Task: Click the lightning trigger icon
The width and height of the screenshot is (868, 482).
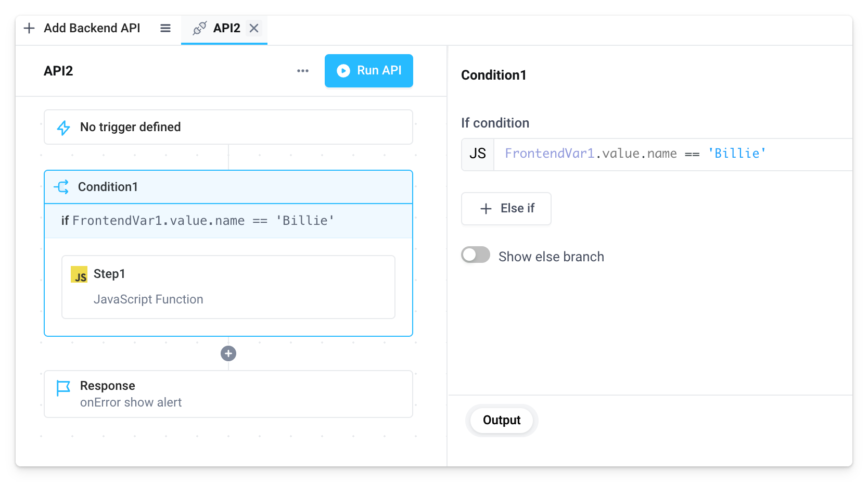Action: point(63,126)
